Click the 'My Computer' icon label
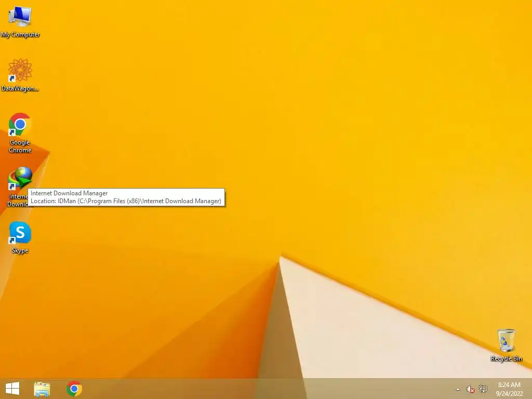The width and height of the screenshot is (532, 399). 20,34
